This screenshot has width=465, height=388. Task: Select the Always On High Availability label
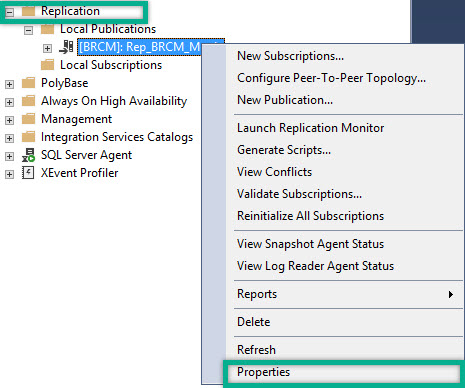[x=114, y=101]
